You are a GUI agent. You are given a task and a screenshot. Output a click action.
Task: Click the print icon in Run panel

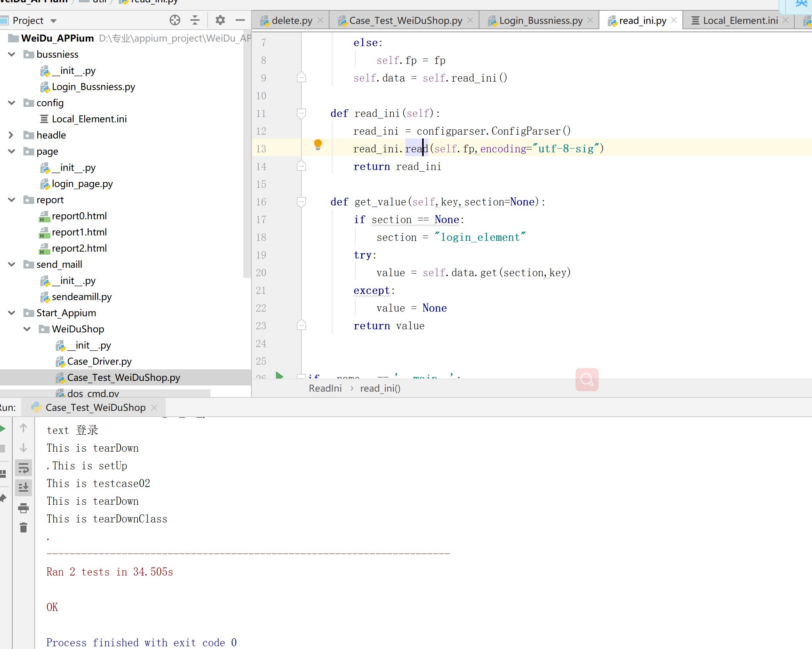click(23, 508)
